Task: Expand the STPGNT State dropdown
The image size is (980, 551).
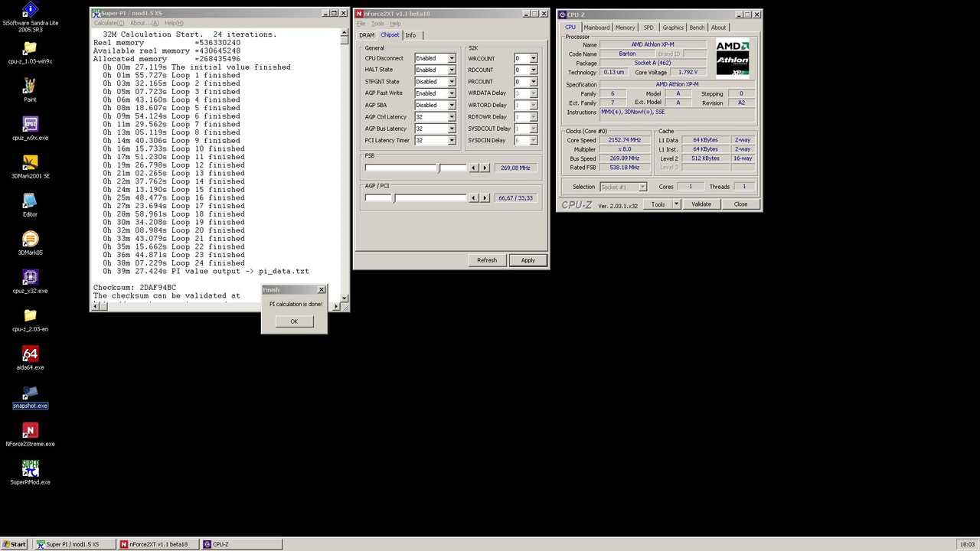Action: [452, 82]
